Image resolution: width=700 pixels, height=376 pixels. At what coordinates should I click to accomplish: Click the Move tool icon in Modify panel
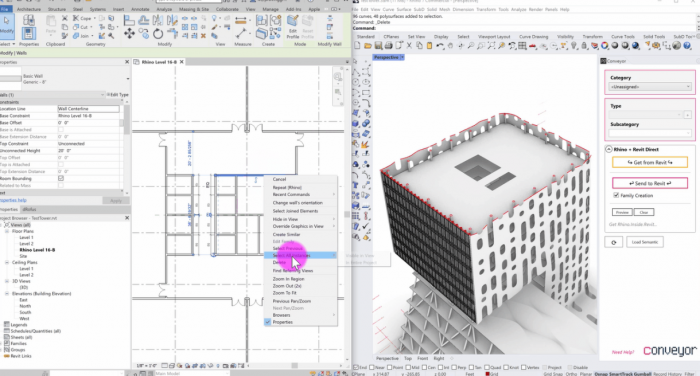click(129, 33)
